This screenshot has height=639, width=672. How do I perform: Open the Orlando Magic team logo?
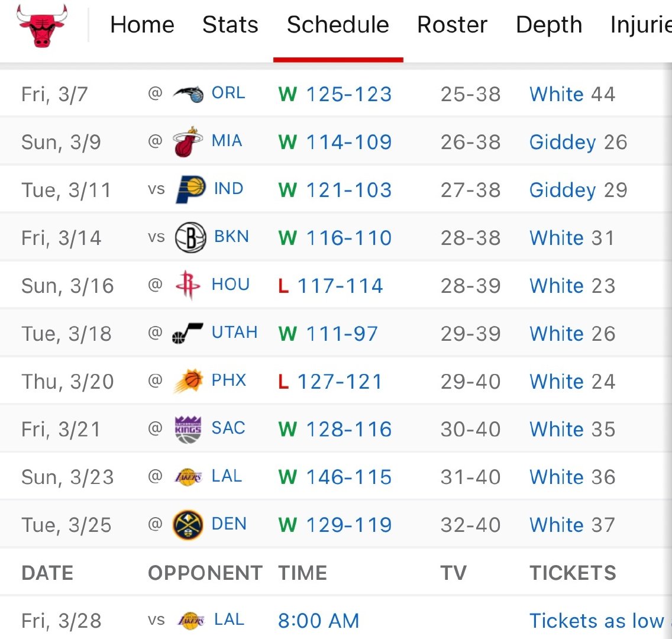(188, 94)
